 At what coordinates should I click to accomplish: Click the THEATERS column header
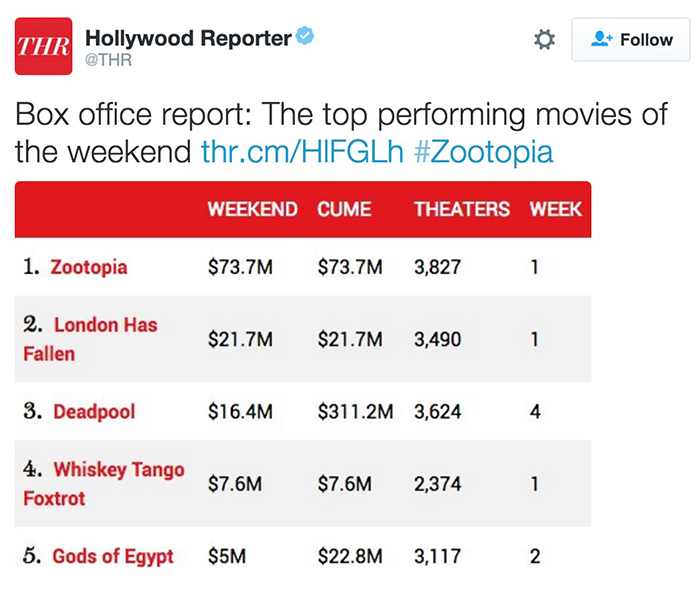pos(461,210)
